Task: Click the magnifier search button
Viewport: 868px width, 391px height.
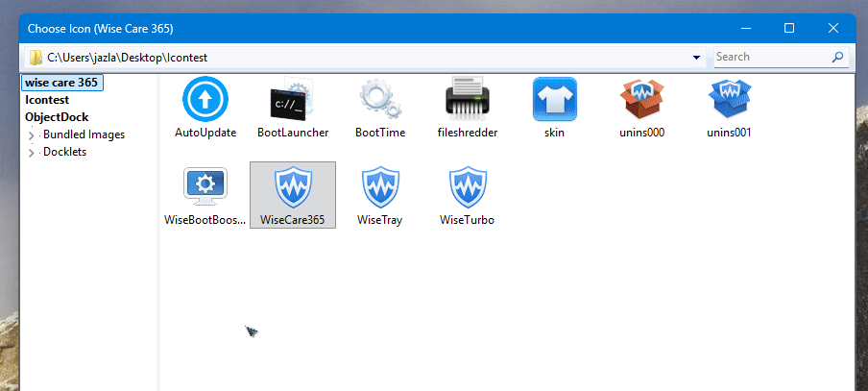Action: point(838,58)
